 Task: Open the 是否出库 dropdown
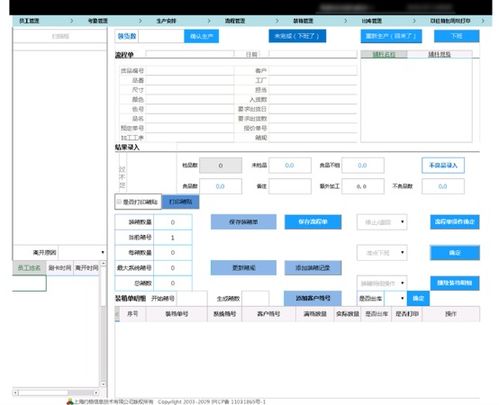pos(395,298)
